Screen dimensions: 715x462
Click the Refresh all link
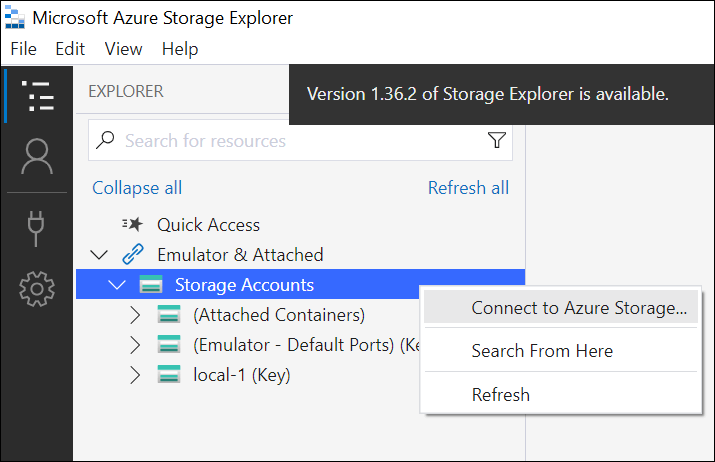[468, 188]
